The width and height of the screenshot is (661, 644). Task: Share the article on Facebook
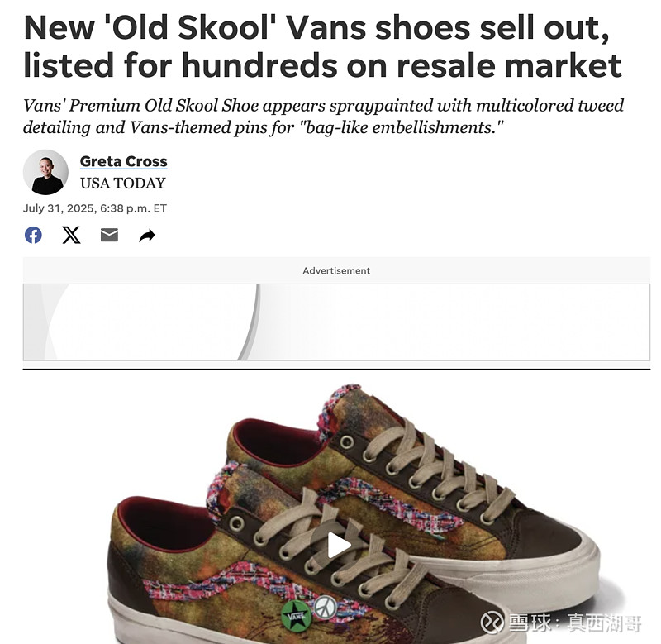tap(33, 235)
